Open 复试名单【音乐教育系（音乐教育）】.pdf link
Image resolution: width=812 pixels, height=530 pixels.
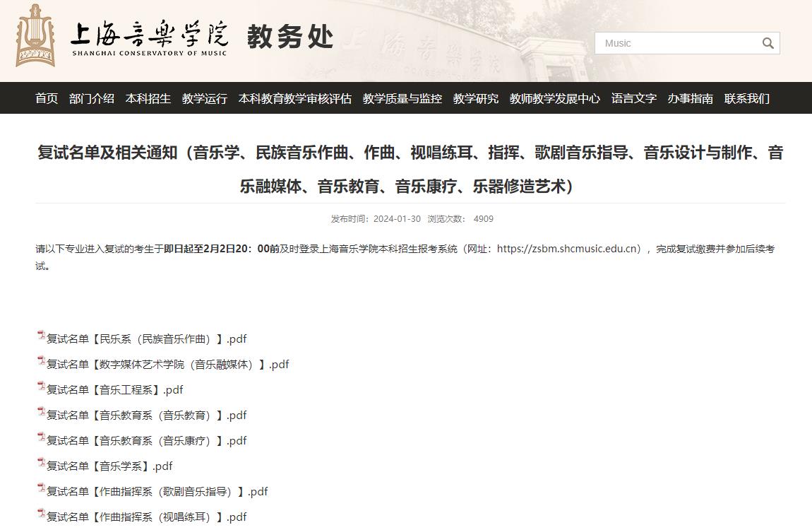pos(147,415)
